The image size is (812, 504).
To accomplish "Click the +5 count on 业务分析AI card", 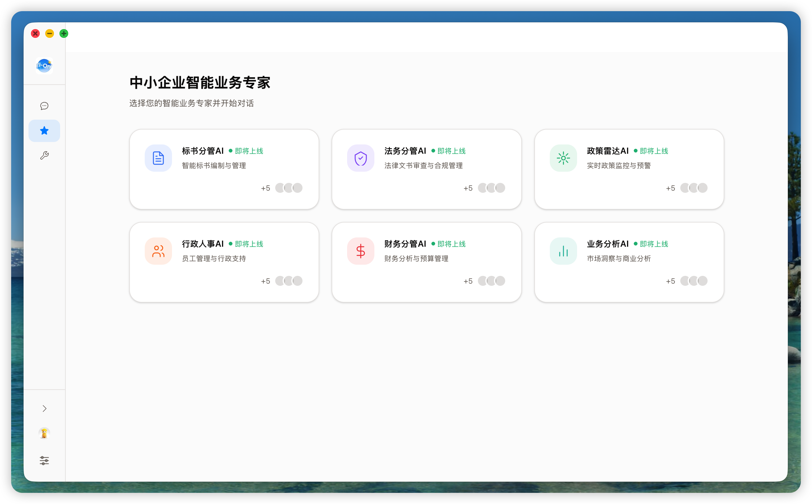I will click(x=670, y=281).
